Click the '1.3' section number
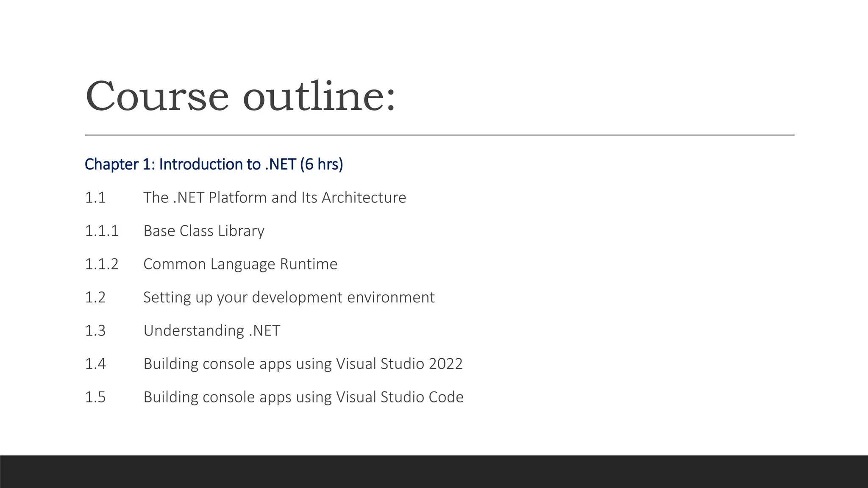Viewport: 868px width, 488px height. [95, 331]
